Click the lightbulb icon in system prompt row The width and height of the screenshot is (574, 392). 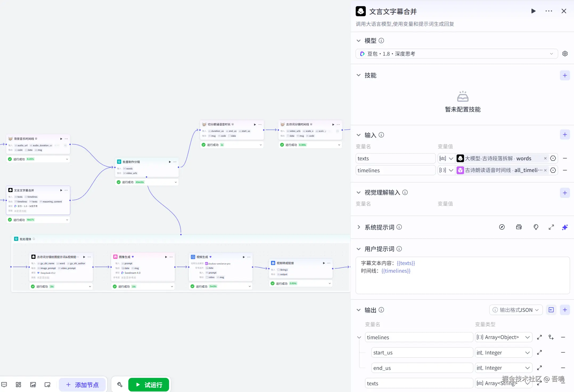pos(536,227)
